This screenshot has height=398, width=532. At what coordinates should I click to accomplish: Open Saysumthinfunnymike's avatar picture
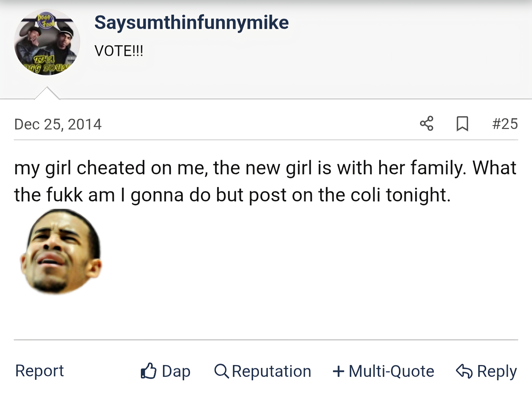tap(47, 42)
